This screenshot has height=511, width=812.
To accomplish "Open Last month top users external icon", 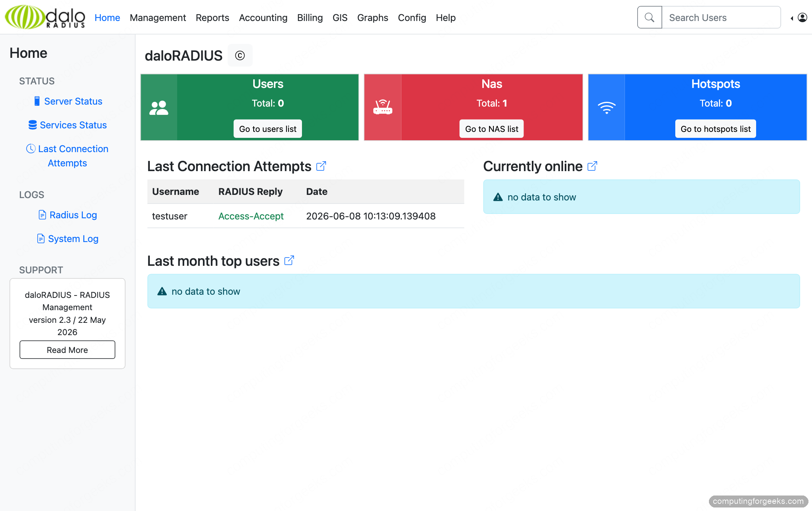I will pos(289,261).
